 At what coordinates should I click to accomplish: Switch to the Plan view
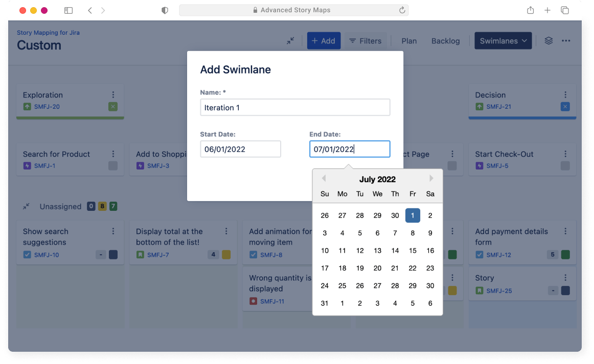click(409, 40)
